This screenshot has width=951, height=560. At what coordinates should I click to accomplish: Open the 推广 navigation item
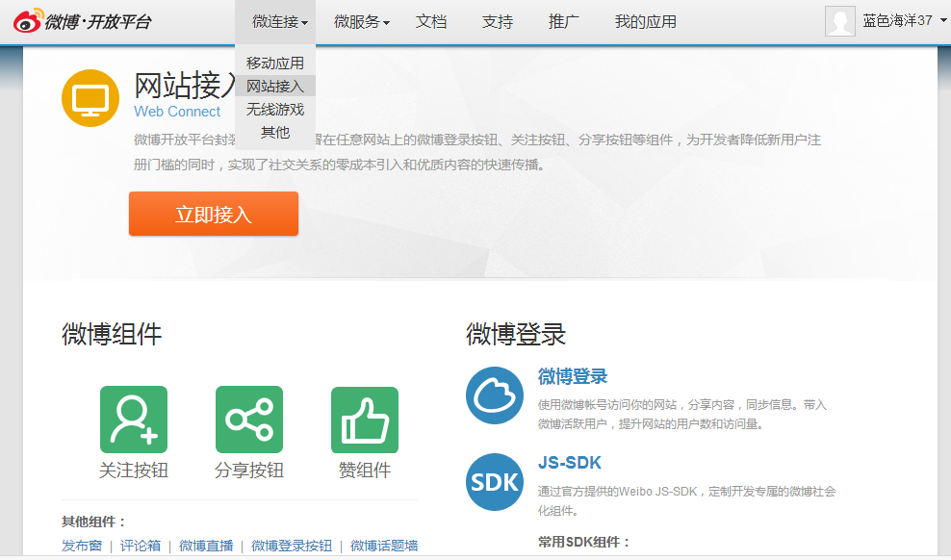point(563,22)
